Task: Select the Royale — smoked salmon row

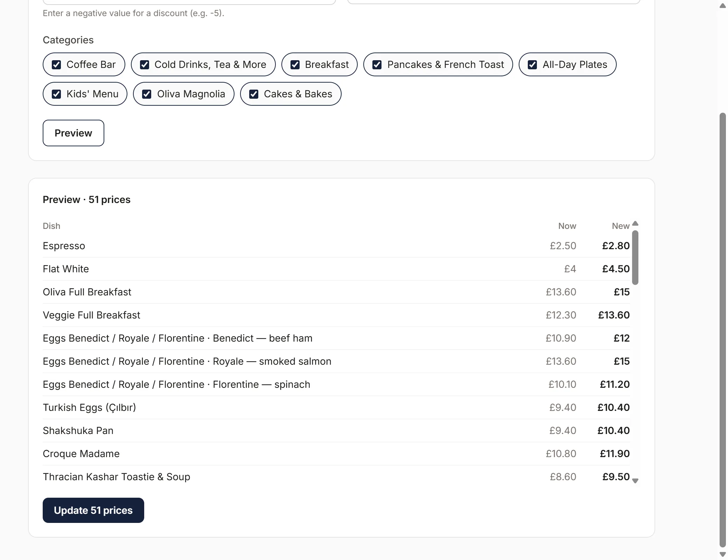Action: (336, 361)
